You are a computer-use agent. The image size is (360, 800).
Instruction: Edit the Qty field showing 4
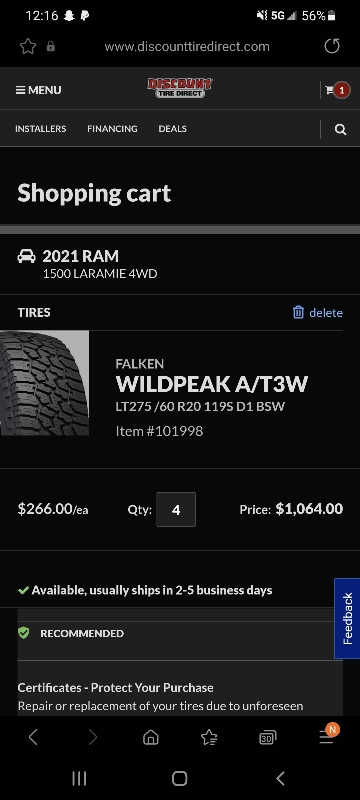tap(176, 509)
